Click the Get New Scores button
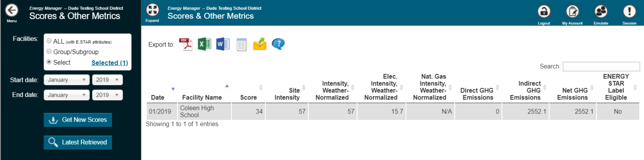644x160 pixels. (78, 120)
